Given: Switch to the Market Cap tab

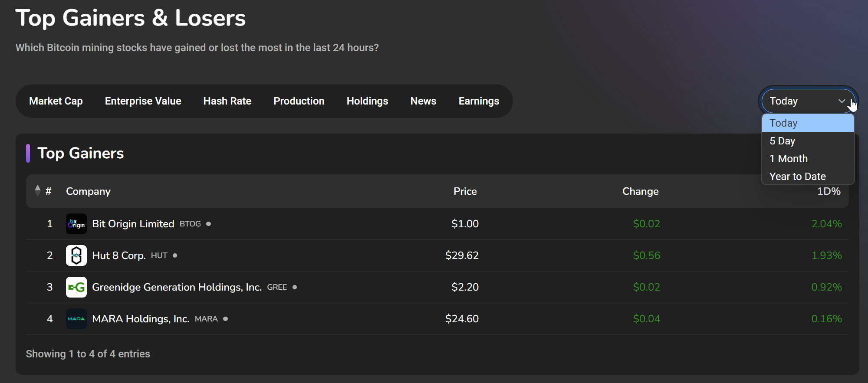Looking at the screenshot, I should (x=56, y=101).
